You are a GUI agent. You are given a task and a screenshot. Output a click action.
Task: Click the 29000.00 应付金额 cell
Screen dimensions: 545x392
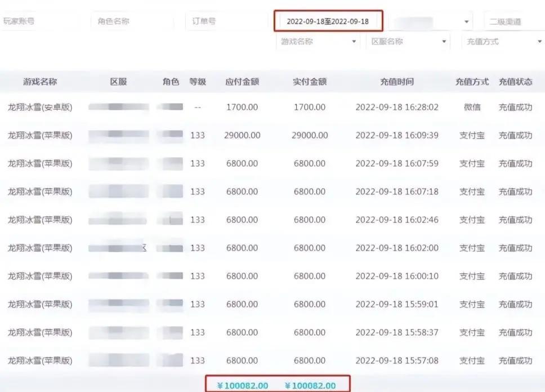point(242,135)
